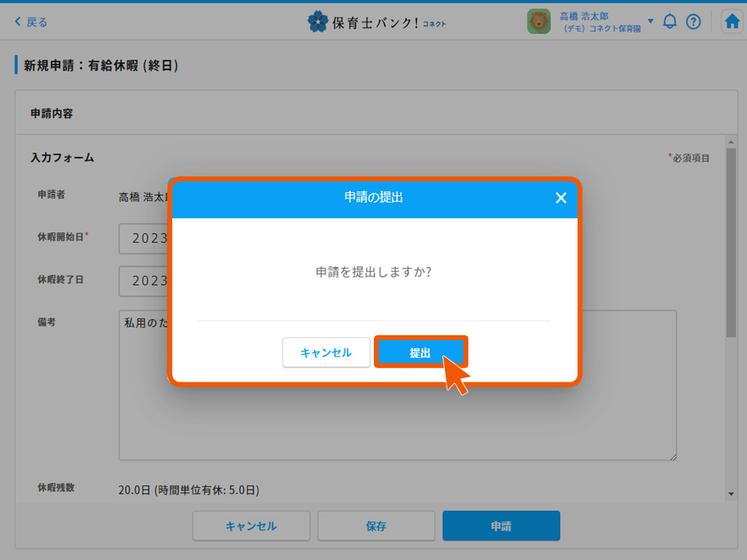The height and width of the screenshot is (560, 747).
Task: Click the 保育士バンク! flower logo
Action: click(x=318, y=22)
